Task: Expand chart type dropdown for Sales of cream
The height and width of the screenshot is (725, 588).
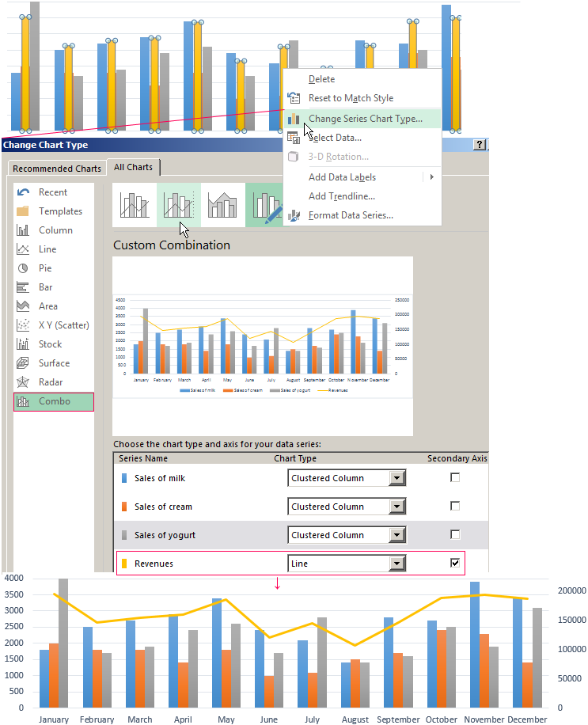Action: tap(397, 507)
